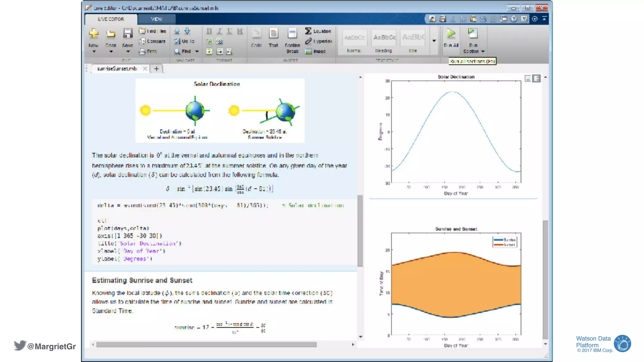Click the Run Section icon

click(x=472, y=34)
